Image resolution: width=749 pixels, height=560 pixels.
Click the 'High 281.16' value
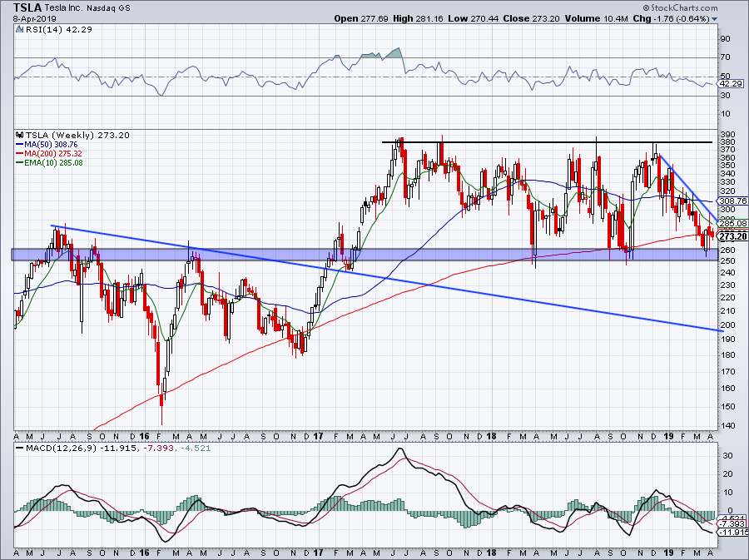[418, 18]
